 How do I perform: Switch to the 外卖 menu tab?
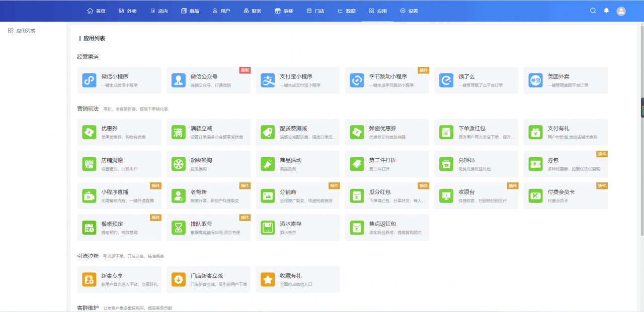(128, 11)
